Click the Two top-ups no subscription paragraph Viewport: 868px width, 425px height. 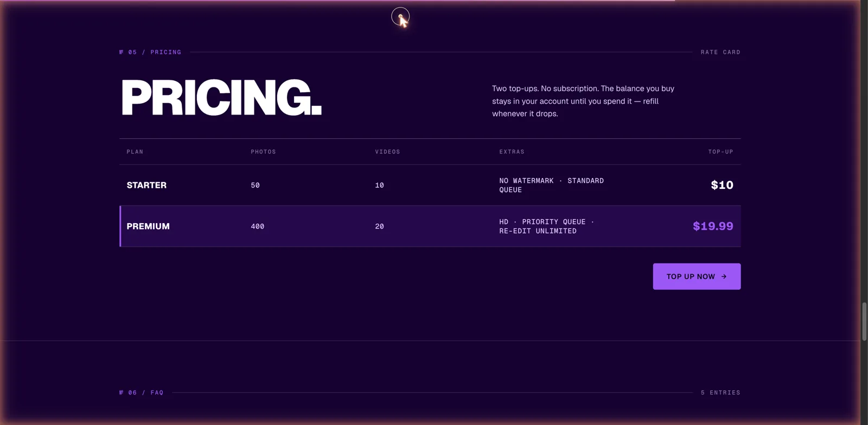[583, 101]
